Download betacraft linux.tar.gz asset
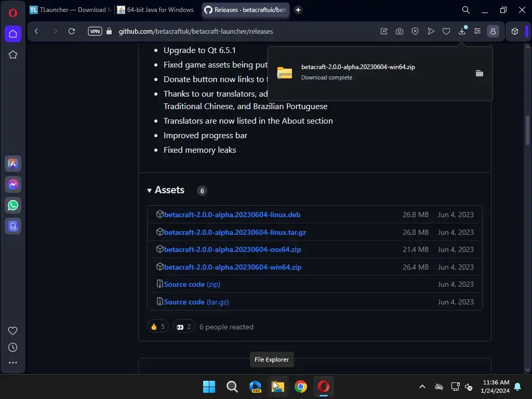 pyautogui.click(x=235, y=232)
